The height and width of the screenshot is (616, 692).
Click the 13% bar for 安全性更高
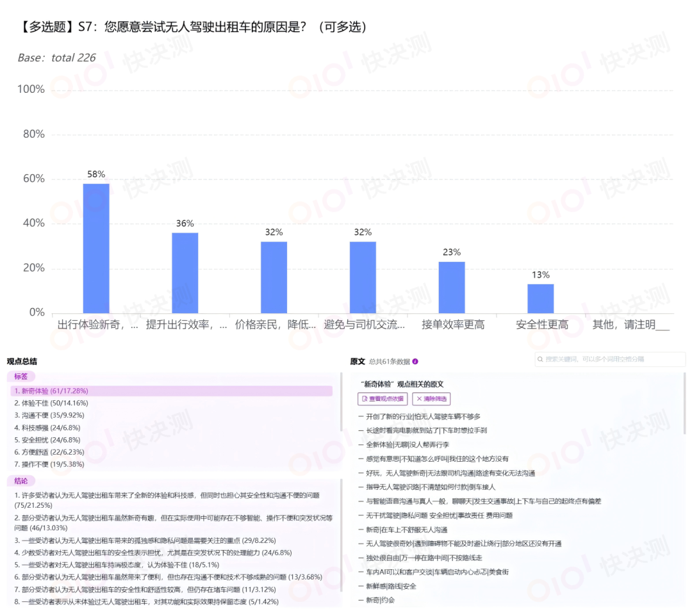540,298
